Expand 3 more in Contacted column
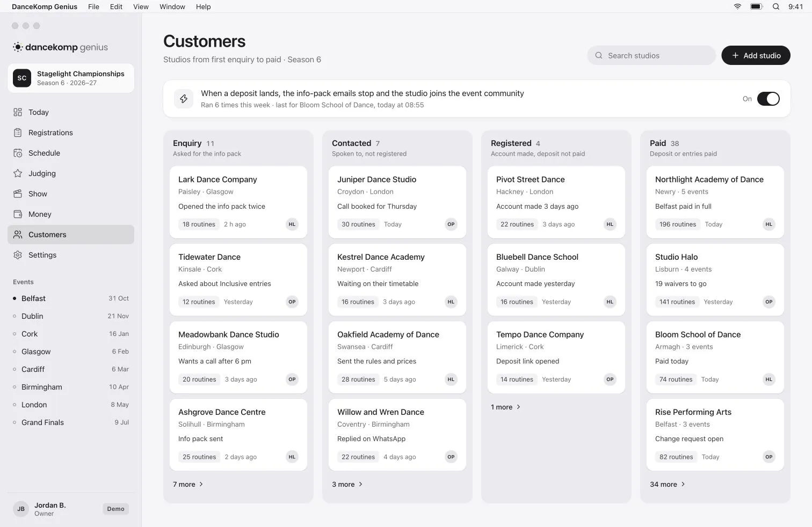 pyautogui.click(x=347, y=484)
